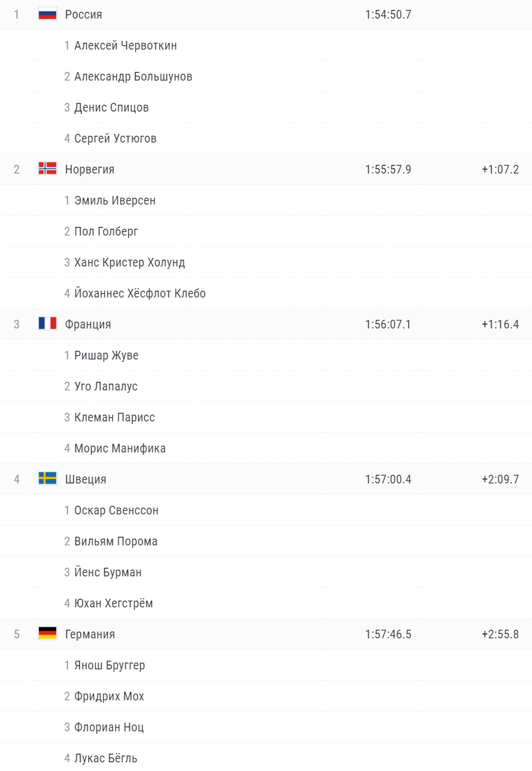The image size is (532, 771).
Task: Click the France flag icon
Action: (48, 324)
